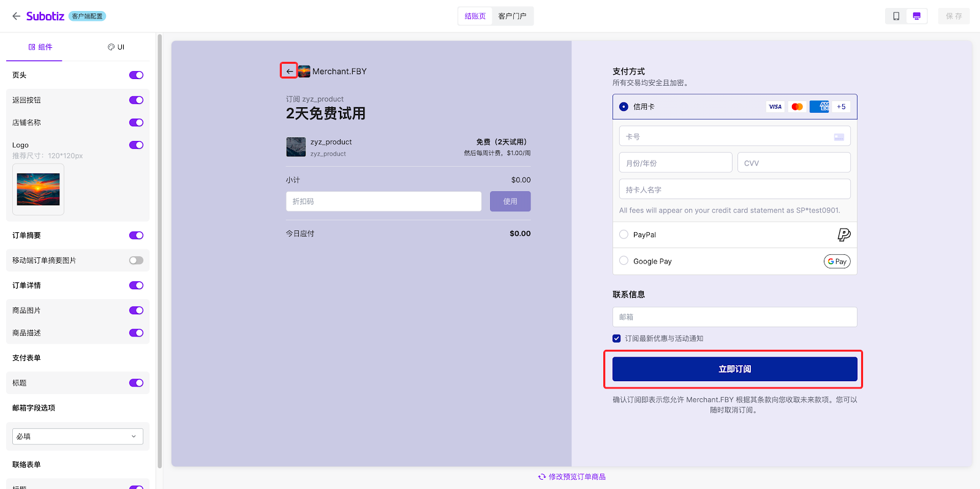This screenshot has width=980, height=489.
Task: Click the 折扣码 input field
Action: 383,202
